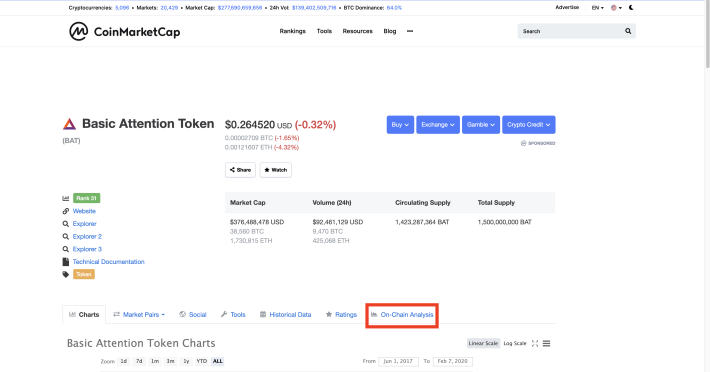Expand the Exchange dropdown

point(438,125)
